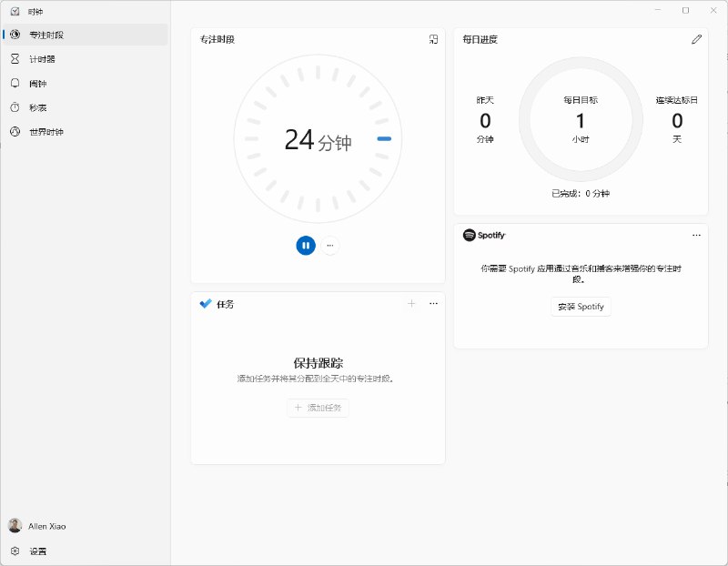Click the Spotify logo icon
Image resolution: width=728 pixels, height=566 pixels.
click(470, 235)
